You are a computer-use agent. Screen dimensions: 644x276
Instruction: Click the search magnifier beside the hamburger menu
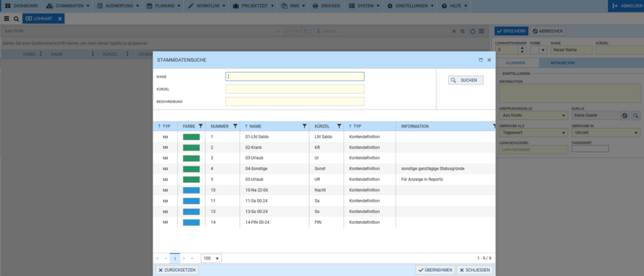coord(16,19)
